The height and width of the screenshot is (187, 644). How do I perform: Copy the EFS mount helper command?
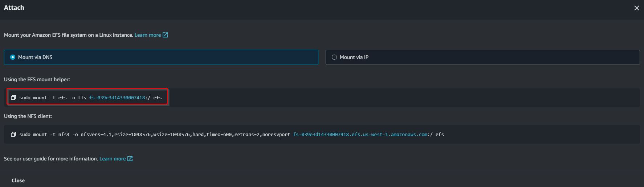tap(13, 98)
